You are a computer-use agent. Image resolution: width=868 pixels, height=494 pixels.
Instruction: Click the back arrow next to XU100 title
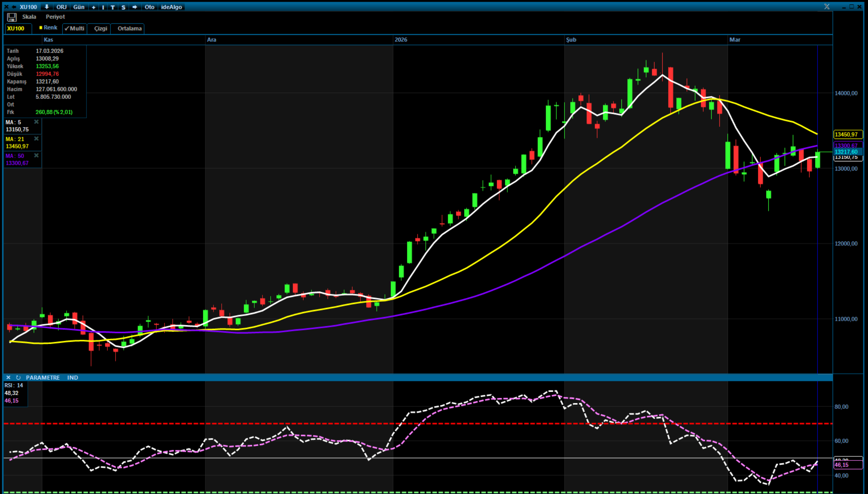pos(14,7)
